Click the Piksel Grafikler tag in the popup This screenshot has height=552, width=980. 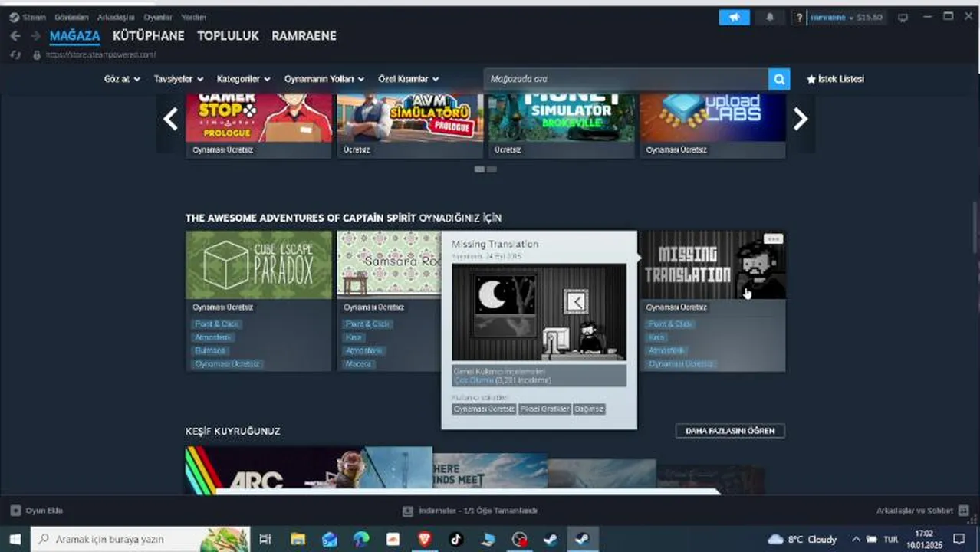point(544,409)
